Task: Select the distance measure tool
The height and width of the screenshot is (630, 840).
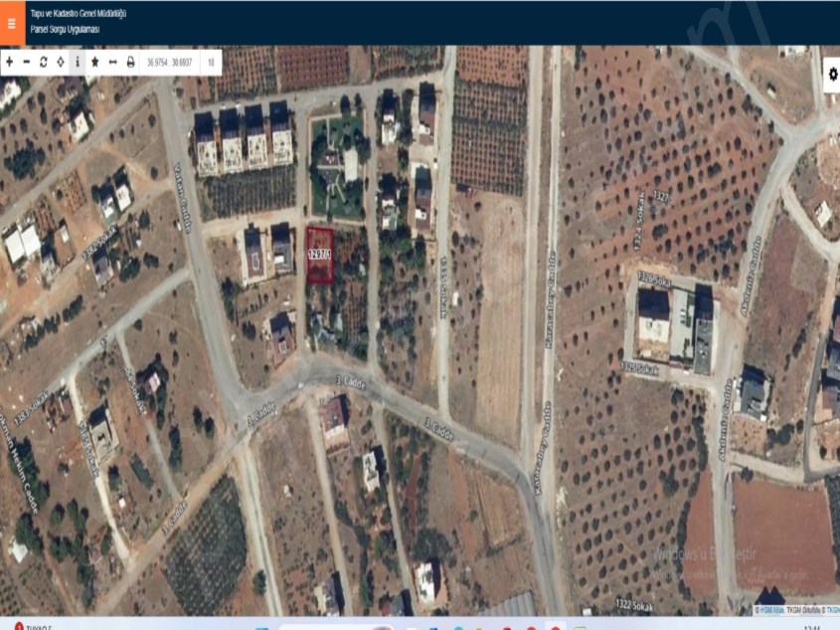Action: [x=112, y=62]
